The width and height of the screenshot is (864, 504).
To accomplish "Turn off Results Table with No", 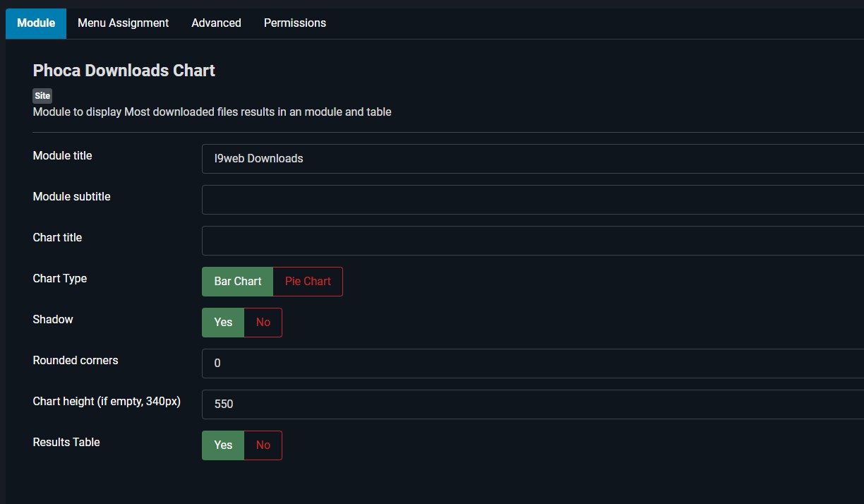I will point(263,445).
